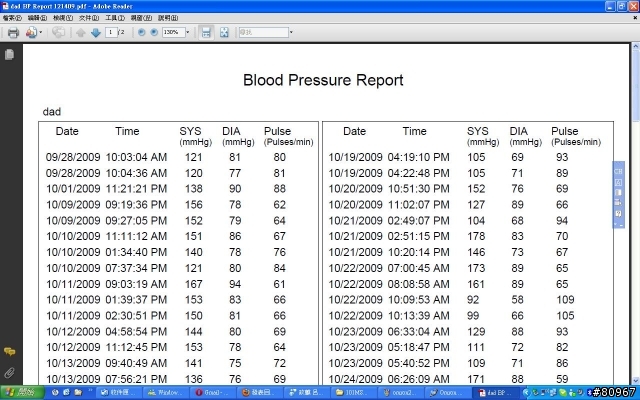This screenshot has height=400, width=640.
Task: Click the zoom in button
Action: coord(154,33)
